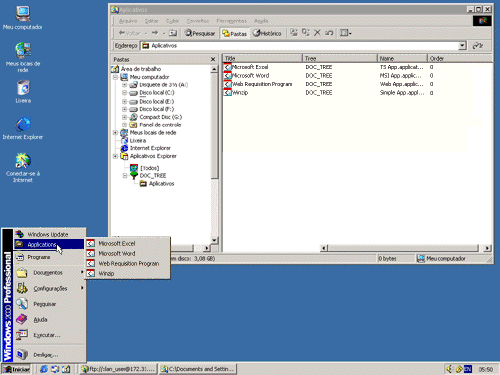The height and width of the screenshot is (375, 500).
Task: Open the Exibir menu
Action: tap(172, 21)
